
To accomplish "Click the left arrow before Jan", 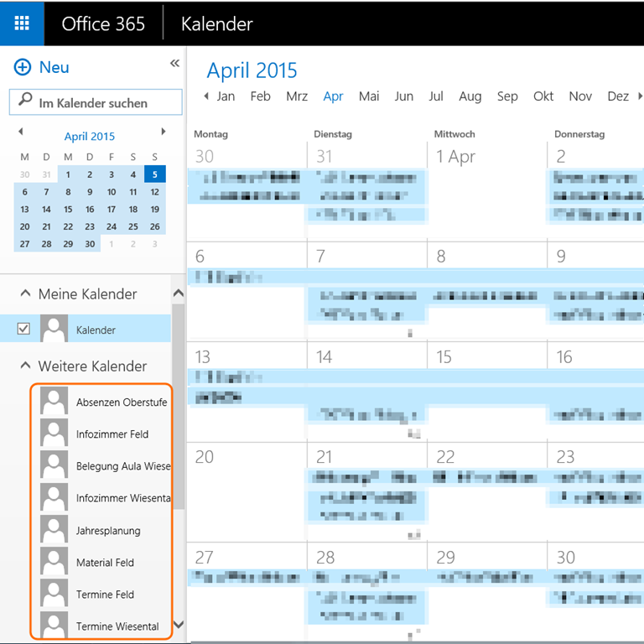I will [206, 96].
